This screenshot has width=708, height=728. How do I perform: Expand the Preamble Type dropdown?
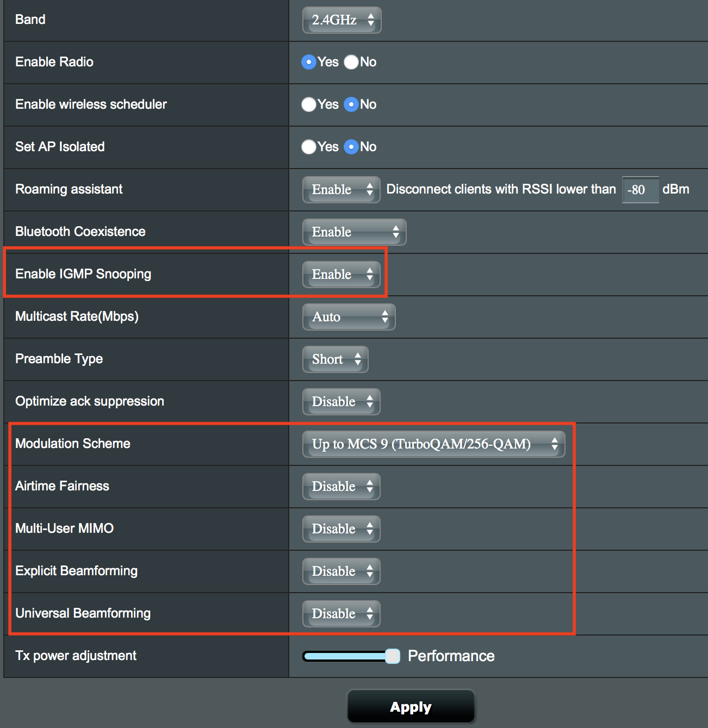click(335, 359)
